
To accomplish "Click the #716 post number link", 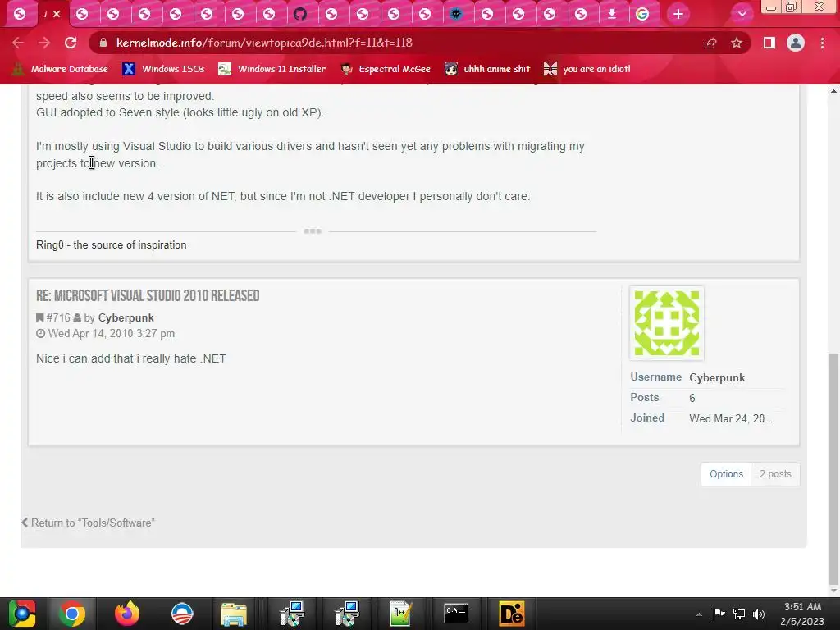I will (x=58, y=317).
